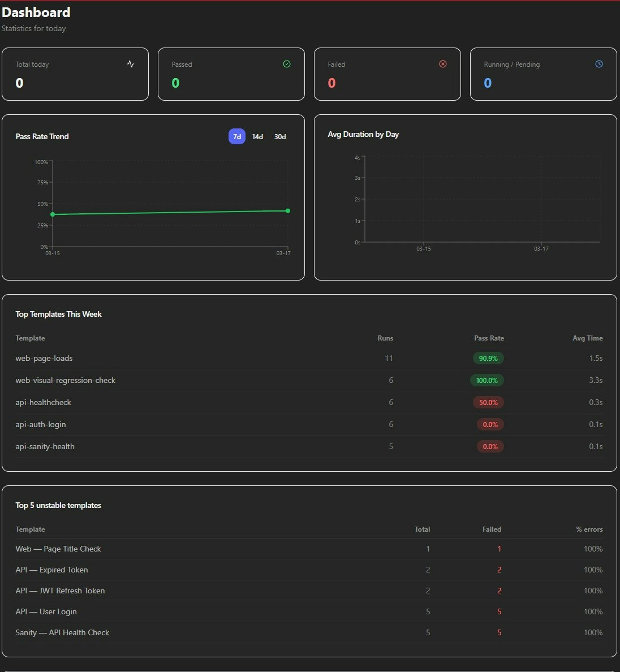This screenshot has width=620, height=672.
Task: Click the % errors column header
Action: tap(589, 529)
